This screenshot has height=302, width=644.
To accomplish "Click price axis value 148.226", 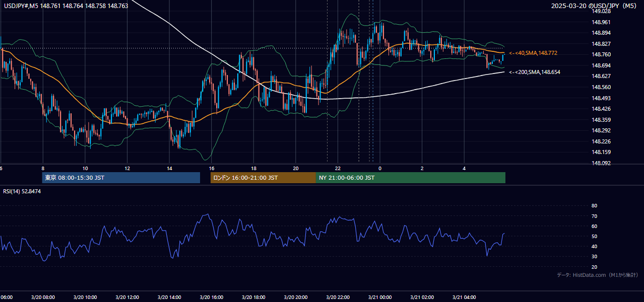I will (601, 141).
